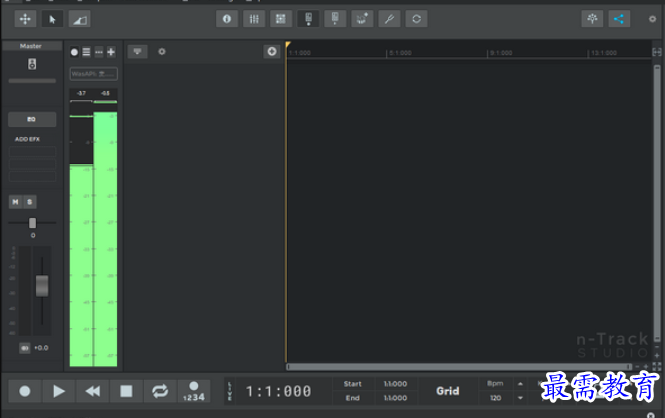The image size is (665, 418).
Task: Open the share icon at top right
Action: 620,19
